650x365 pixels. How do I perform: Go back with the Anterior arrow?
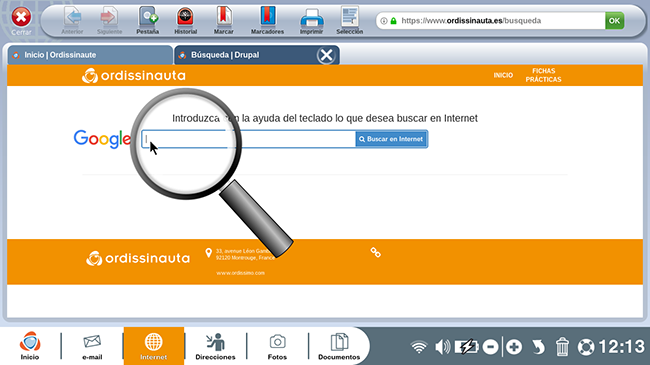pyautogui.click(x=73, y=20)
